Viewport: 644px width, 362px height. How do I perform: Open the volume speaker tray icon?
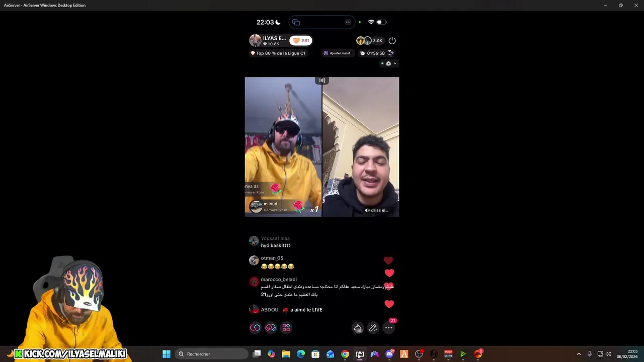[x=608, y=354]
